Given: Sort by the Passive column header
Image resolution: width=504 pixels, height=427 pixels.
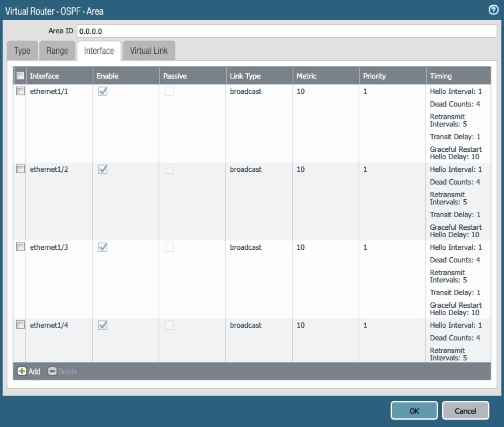Looking at the screenshot, I should pyautogui.click(x=193, y=76).
